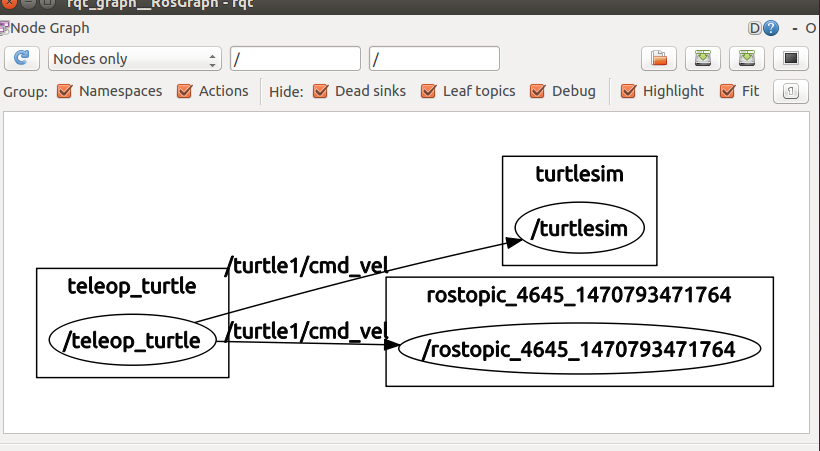Uncheck the Actions grouping checkbox
820x451 pixels.
click(x=185, y=91)
